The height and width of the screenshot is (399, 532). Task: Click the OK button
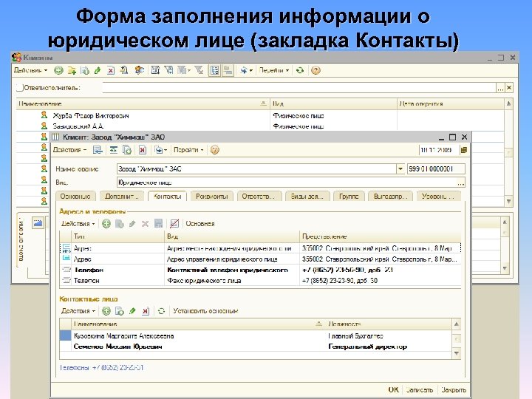click(394, 390)
